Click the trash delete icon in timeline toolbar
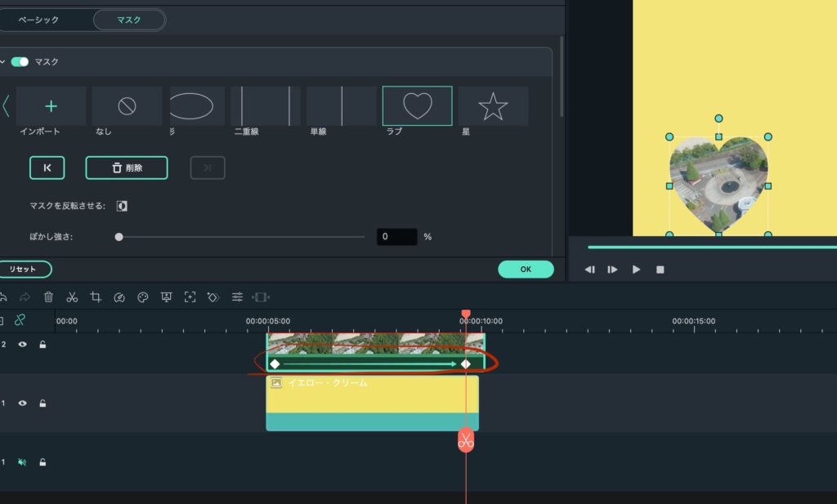Image resolution: width=837 pixels, height=504 pixels. (48, 297)
